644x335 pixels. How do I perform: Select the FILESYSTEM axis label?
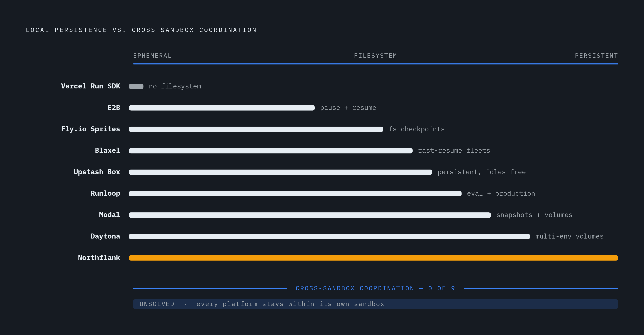tap(375, 56)
